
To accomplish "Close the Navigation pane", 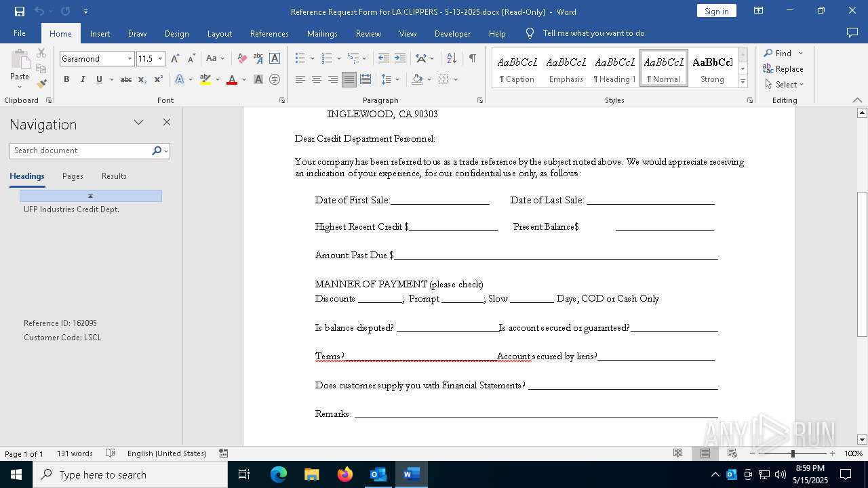I will tap(167, 123).
